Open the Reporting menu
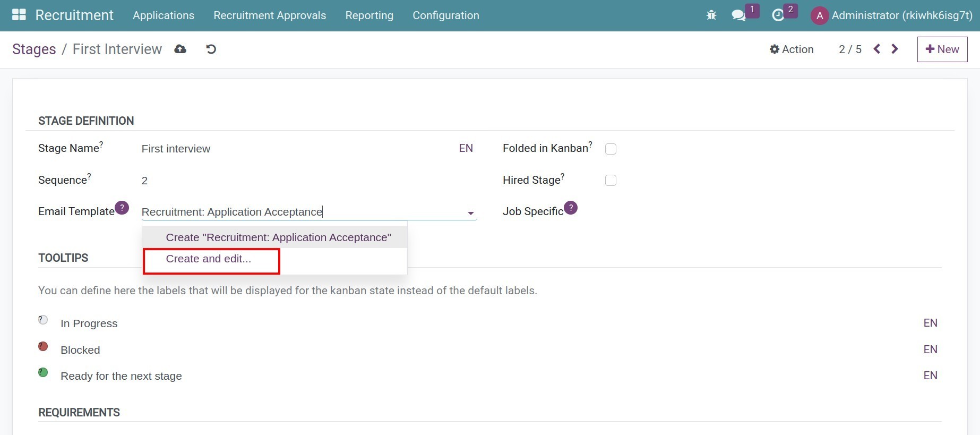This screenshot has width=980, height=435. (x=369, y=15)
